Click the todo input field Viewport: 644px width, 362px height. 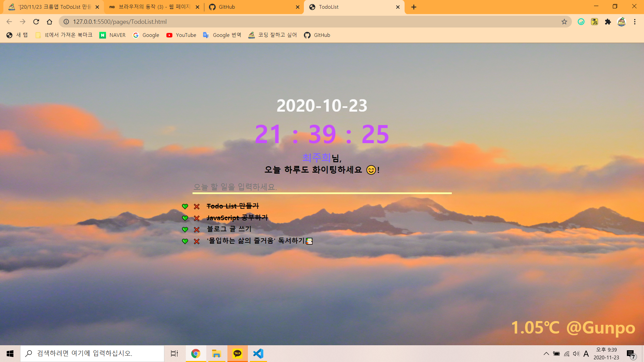tap(321, 187)
